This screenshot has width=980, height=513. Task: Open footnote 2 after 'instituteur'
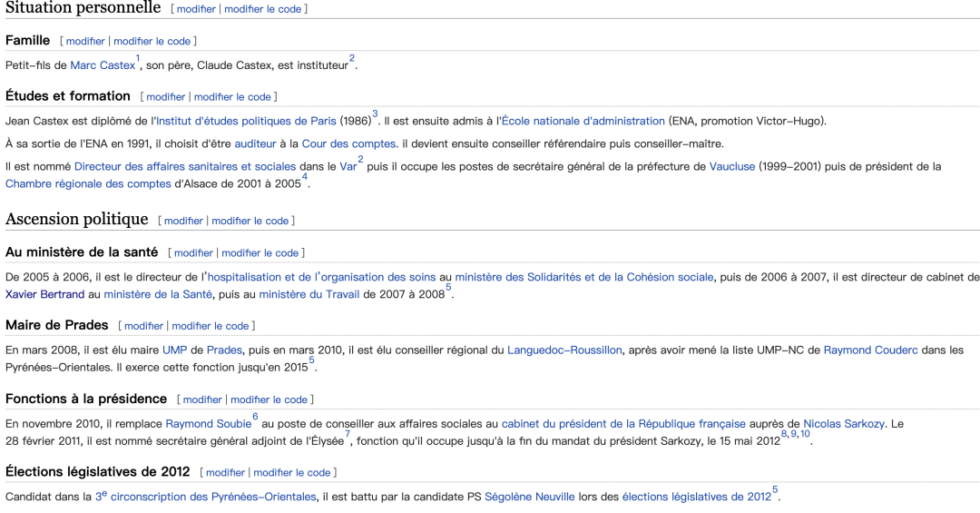[352, 58]
